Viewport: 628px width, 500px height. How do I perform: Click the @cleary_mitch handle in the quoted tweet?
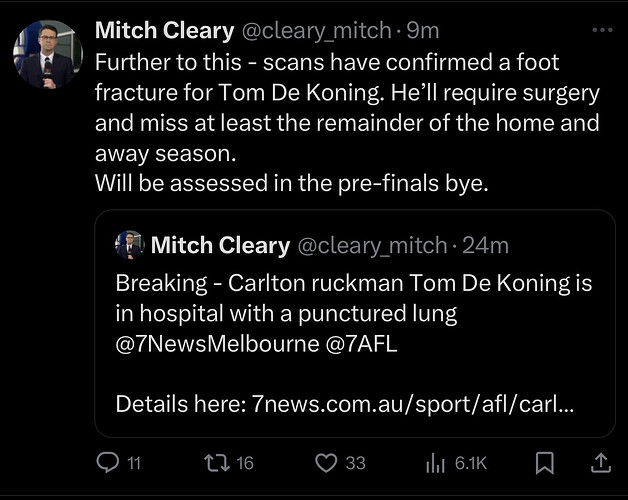[372, 245]
